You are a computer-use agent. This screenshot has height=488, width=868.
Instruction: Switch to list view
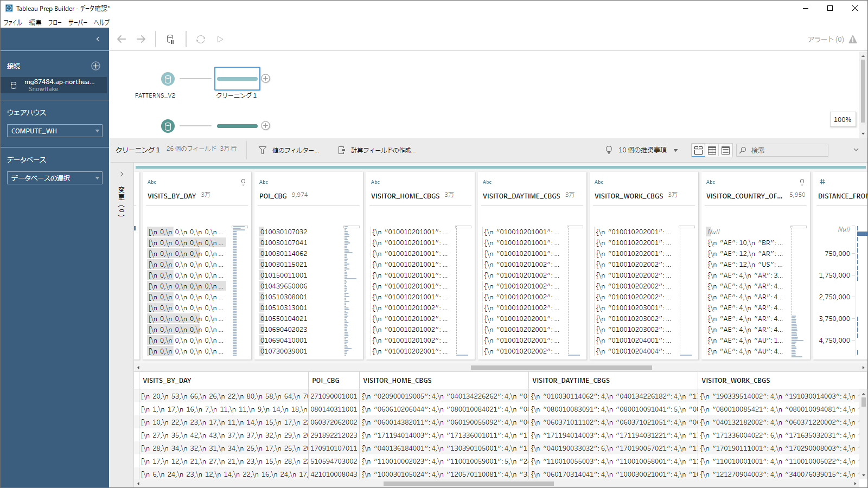click(x=725, y=150)
